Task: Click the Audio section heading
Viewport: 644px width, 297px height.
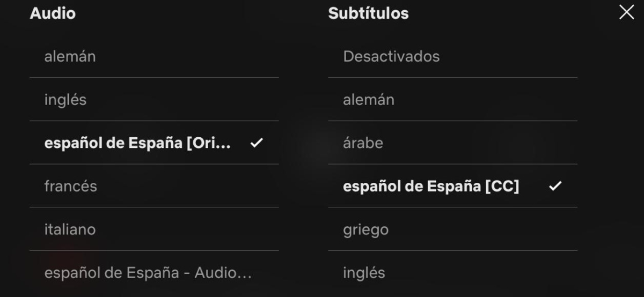Action: coord(53,13)
